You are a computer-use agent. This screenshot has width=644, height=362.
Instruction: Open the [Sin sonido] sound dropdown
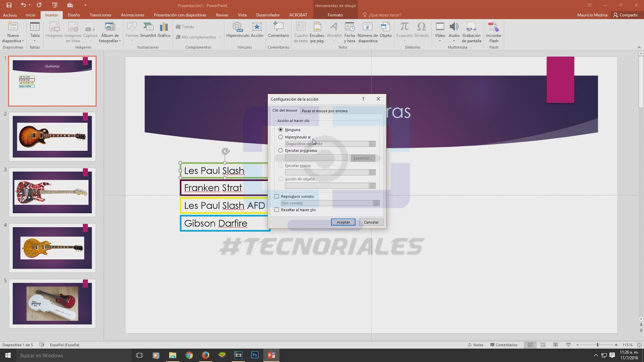[x=376, y=203]
